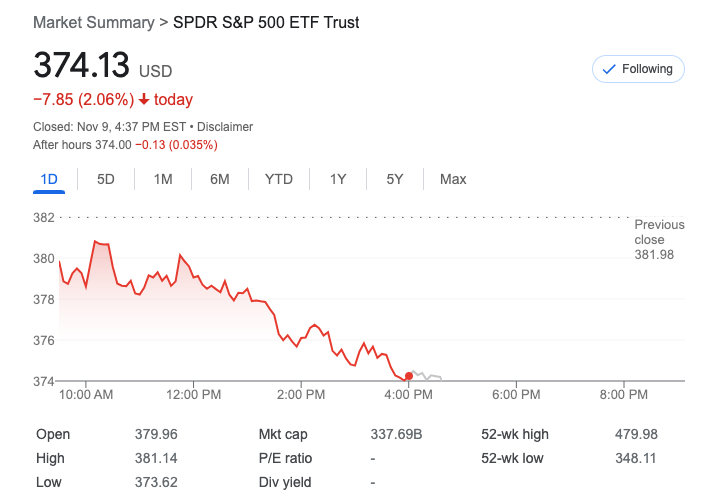Open the Disclaimer link
Screen dimensions: 706x504
pos(225,127)
